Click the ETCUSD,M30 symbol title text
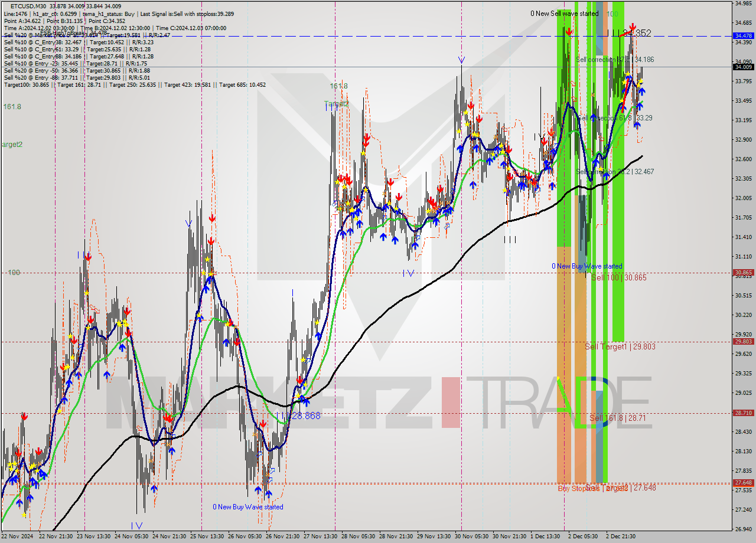This screenshot has height=543, width=756. click(x=30, y=7)
